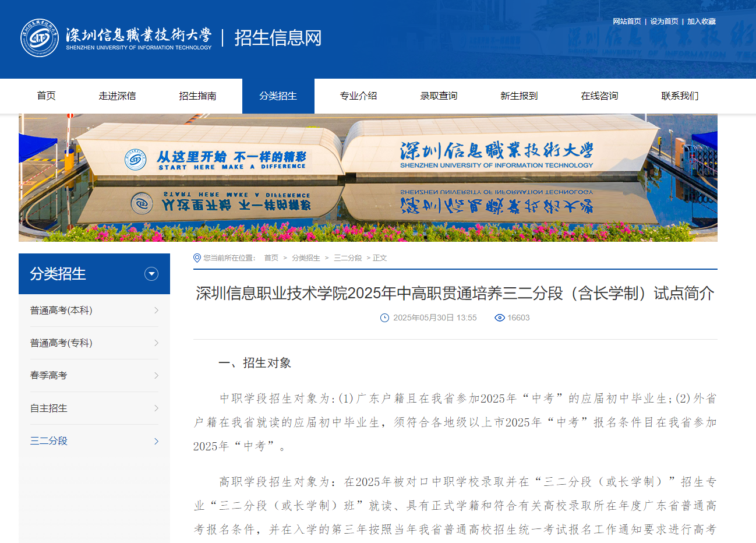The image size is (756, 543).
Task: Open the 专业介绍 navigation menu
Action: pos(359,96)
